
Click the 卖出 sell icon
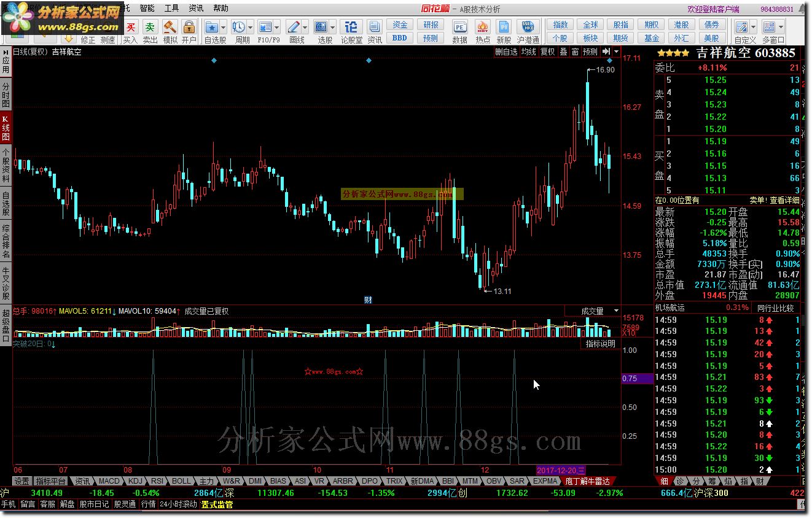(150, 27)
